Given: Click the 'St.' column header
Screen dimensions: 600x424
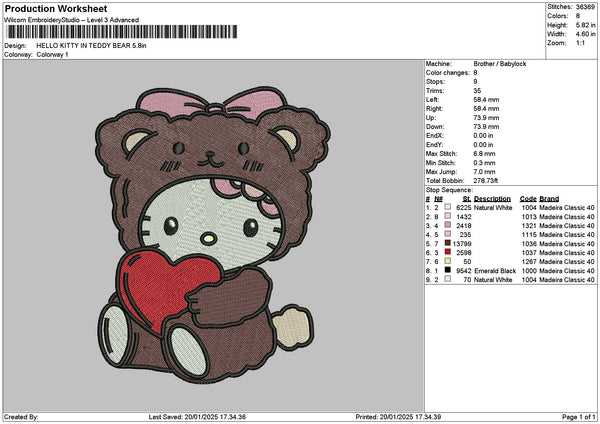Looking at the screenshot, I should click(x=466, y=199).
